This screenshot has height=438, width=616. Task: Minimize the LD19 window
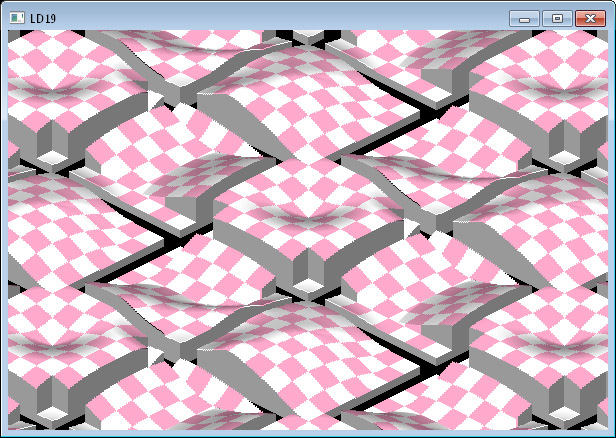coord(524,18)
